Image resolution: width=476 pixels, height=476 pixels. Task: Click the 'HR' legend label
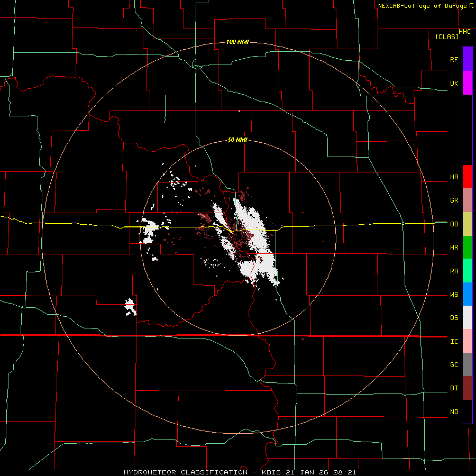pos(454,248)
